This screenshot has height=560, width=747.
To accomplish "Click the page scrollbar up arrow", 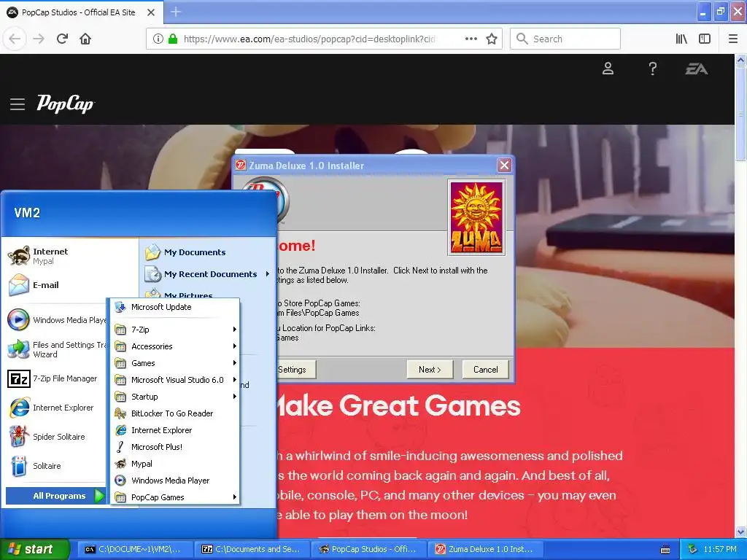I will coord(741,60).
